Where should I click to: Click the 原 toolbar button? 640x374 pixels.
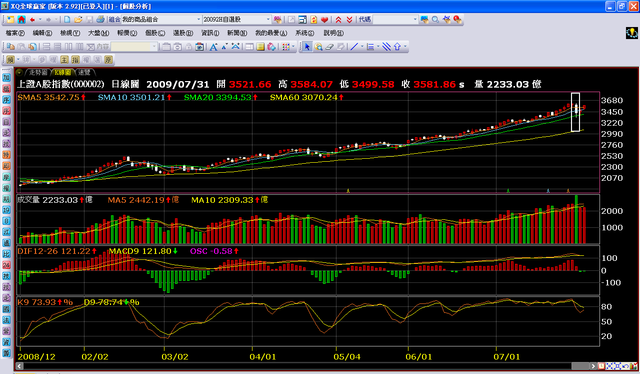[x=108, y=60]
